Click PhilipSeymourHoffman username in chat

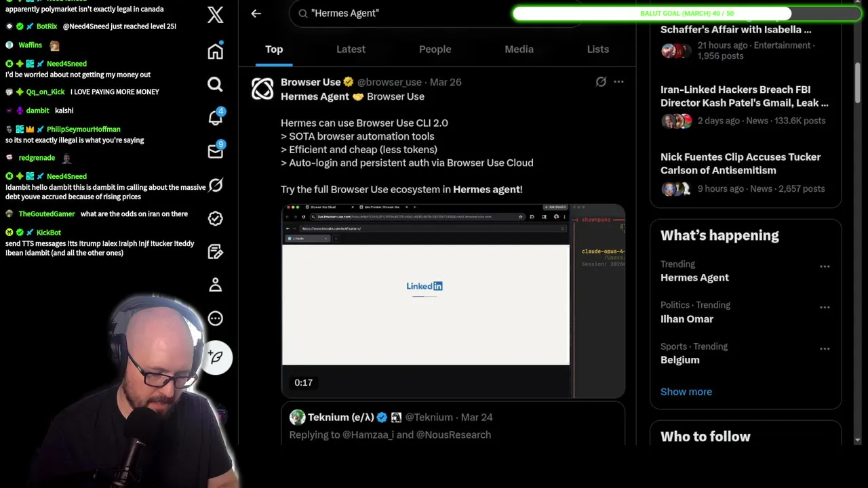pyautogui.click(x=83, y=129)
